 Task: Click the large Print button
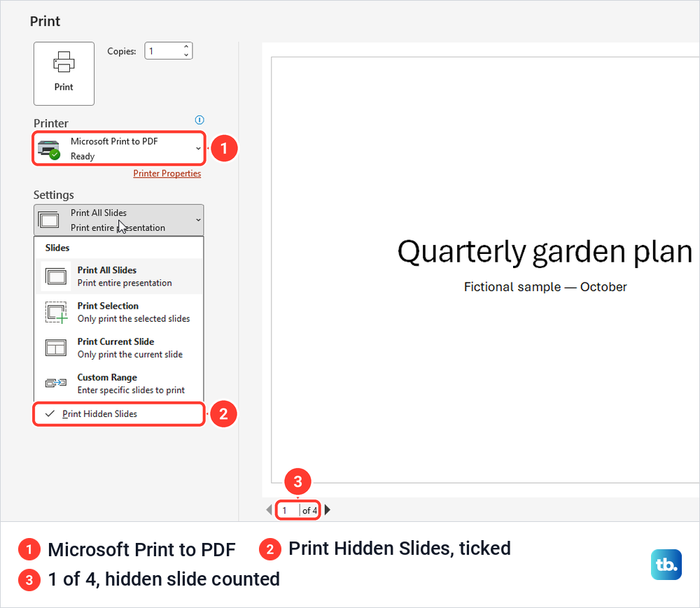click(x=64, y=73)
